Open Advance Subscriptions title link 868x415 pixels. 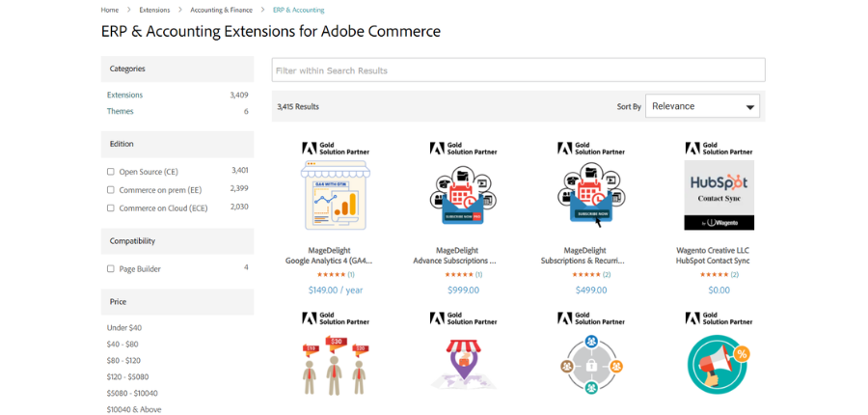pos(454,261)
